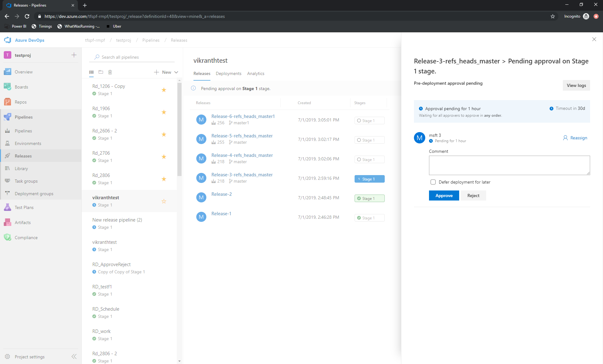Click the Pipelines icon in sidebar
Image resolution: width=603 pixels, height=364 pixels.
(8, 117)
